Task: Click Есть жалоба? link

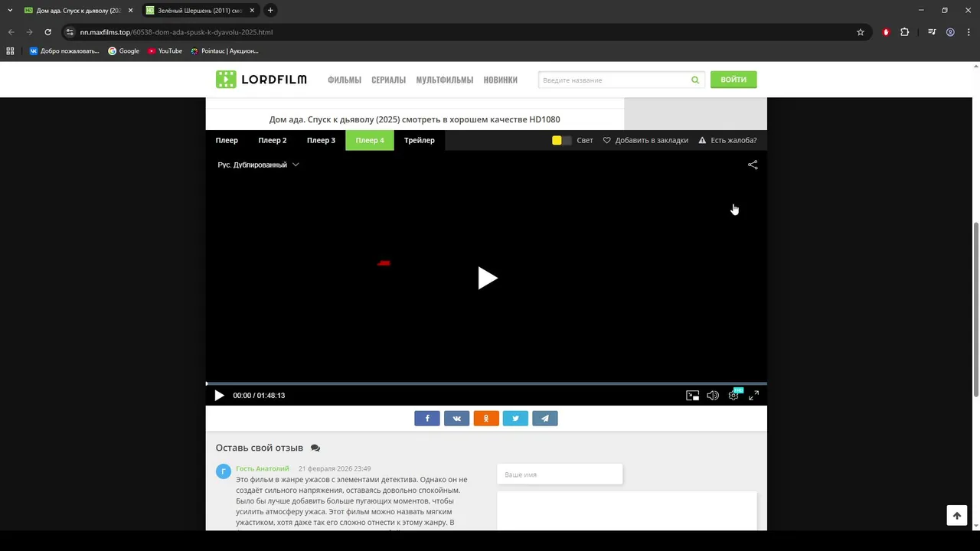Action: point(727,140)
